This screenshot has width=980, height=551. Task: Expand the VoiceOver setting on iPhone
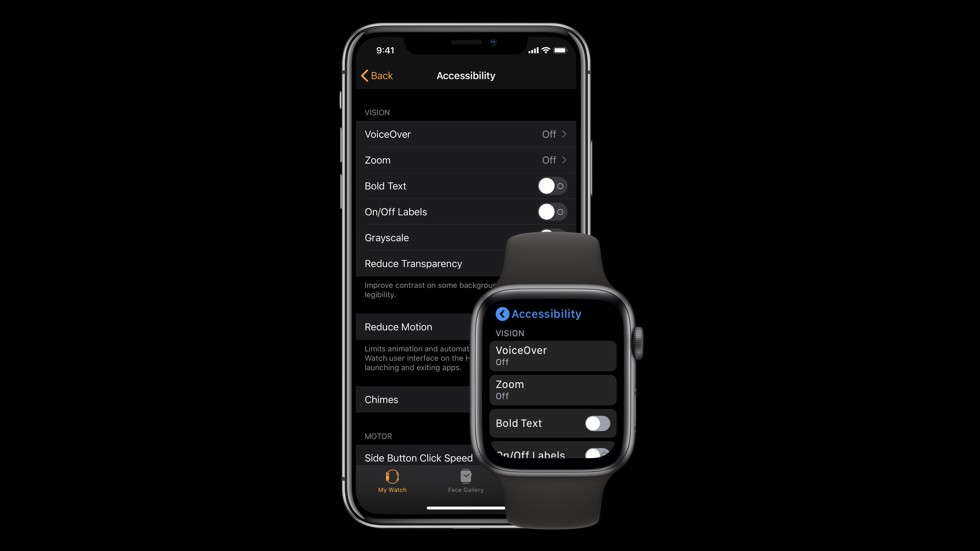coord(465,134)
